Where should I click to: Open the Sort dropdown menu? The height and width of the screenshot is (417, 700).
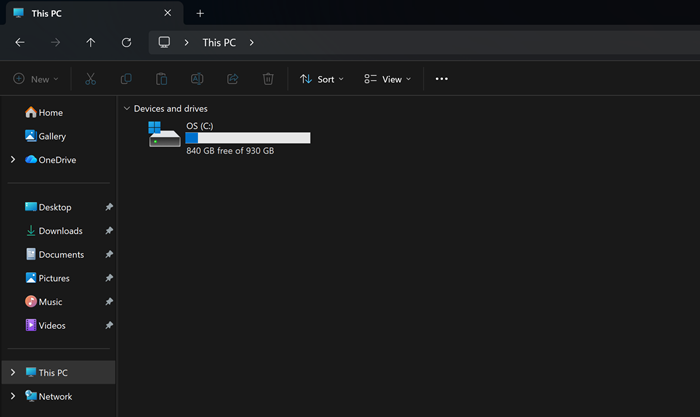coord(321,79)
